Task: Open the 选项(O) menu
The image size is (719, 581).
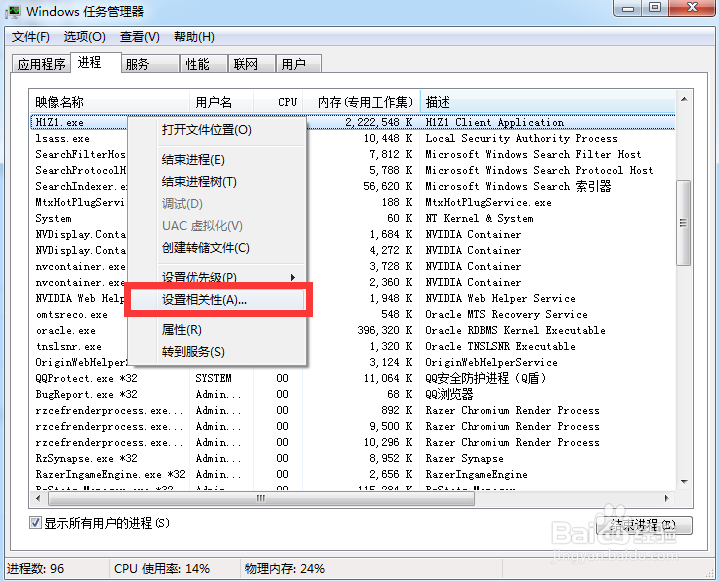Action: [84, 37]
